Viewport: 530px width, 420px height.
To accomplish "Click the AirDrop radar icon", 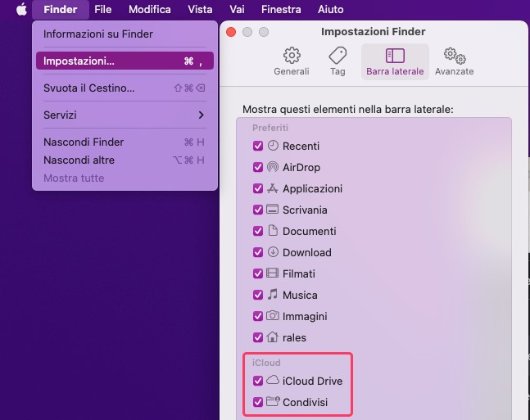I will (273, 167).
